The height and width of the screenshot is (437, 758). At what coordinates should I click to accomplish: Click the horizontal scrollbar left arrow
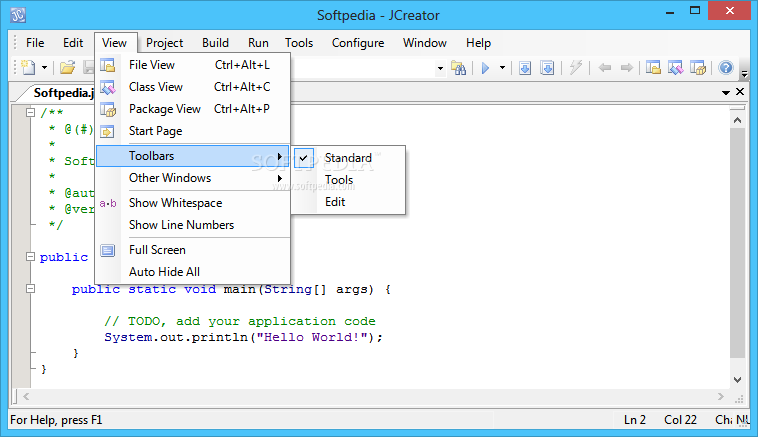(26, 396)
